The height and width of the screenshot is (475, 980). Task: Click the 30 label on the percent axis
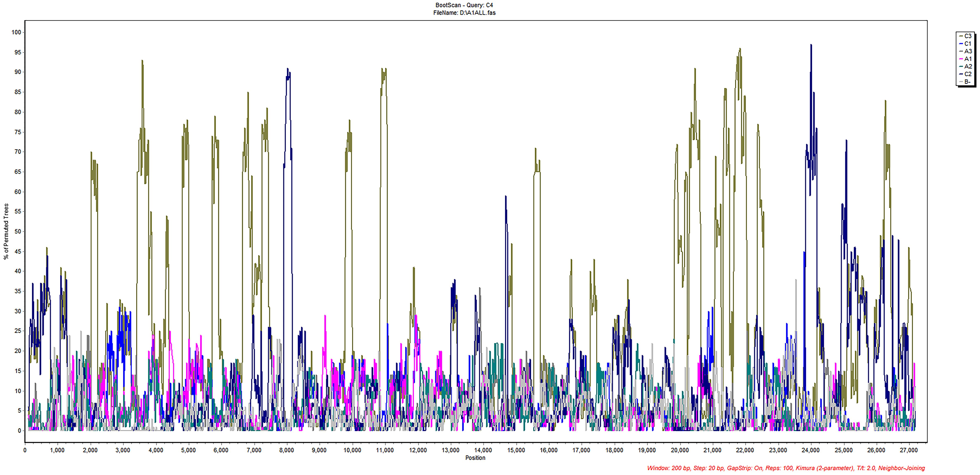point(18,311)
